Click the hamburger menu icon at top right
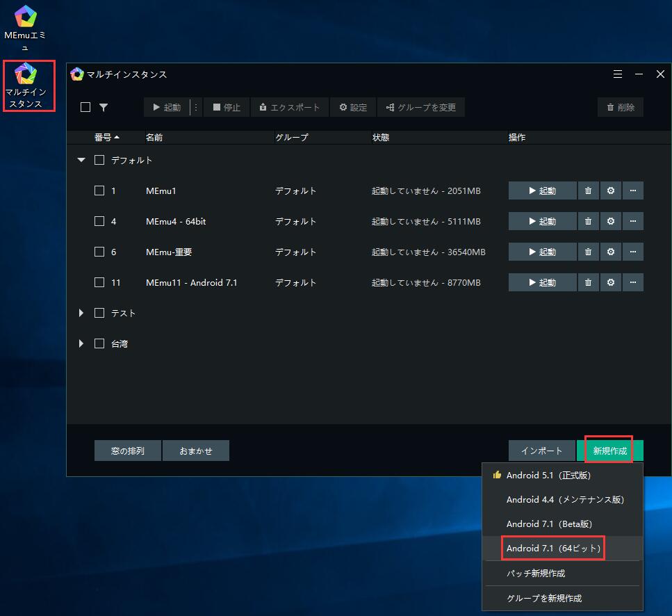Viewport: 672px width, 616px height. pos(618,74)
